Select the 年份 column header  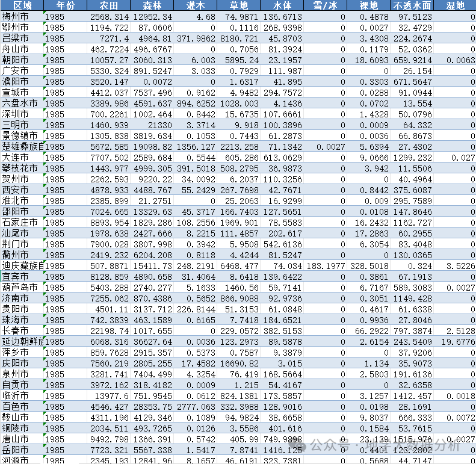pyautogui.click(x=65, y=5)
